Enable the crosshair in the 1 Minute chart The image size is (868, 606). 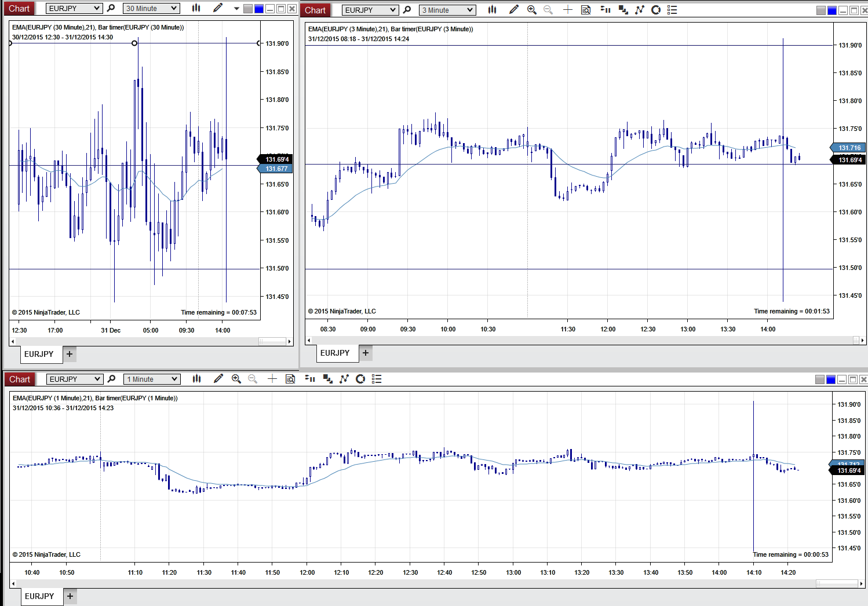(272, 379)
